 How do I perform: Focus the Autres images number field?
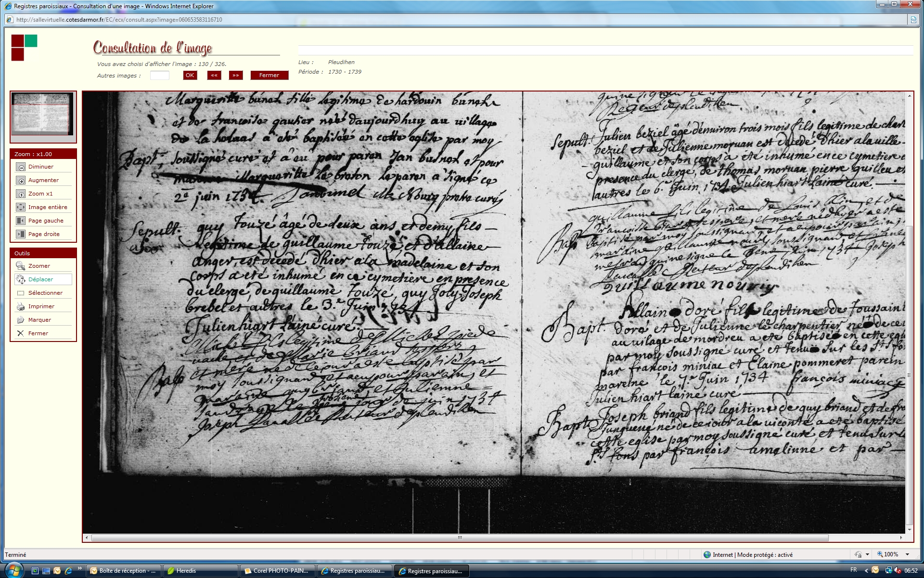pos(160,75)
